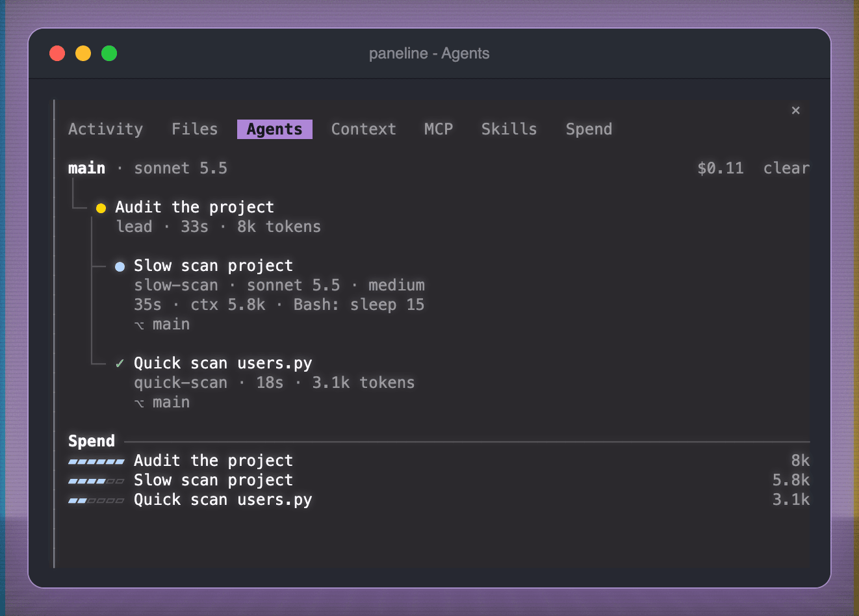Open the Spend tab

pos(589,129)
